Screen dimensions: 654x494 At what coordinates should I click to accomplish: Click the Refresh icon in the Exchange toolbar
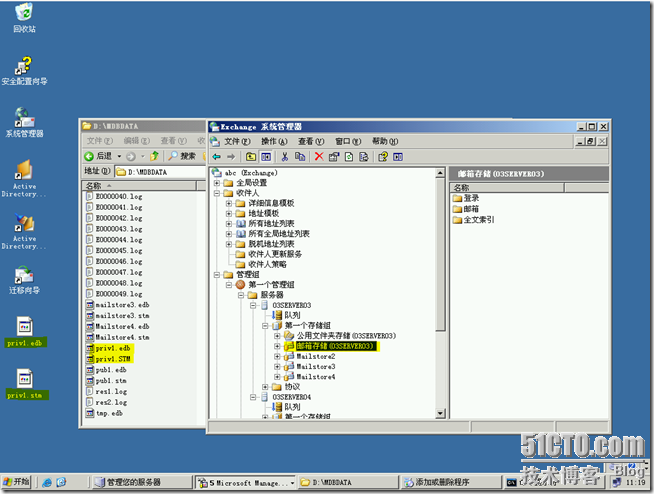pyautogui.click(x=349, y=157)
